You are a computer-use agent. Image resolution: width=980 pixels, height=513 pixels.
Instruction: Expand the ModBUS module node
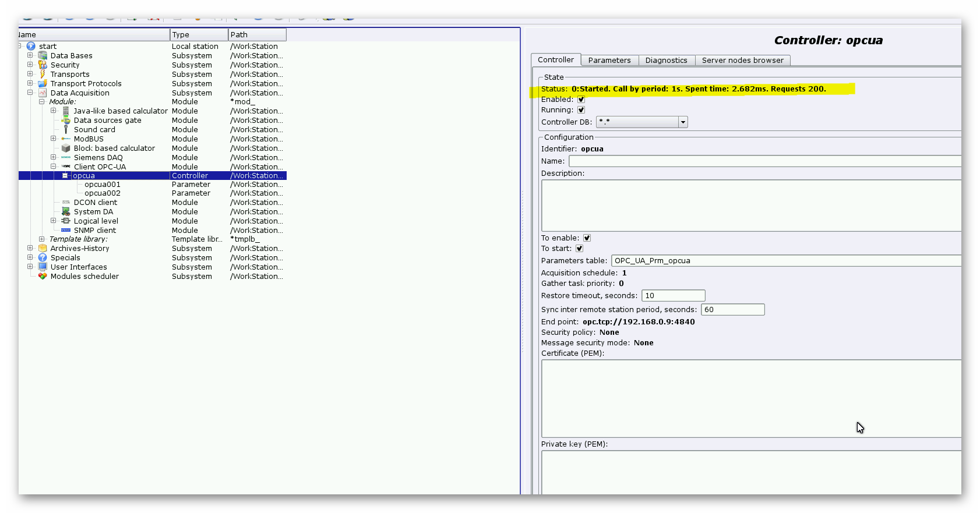click(53, 139)
